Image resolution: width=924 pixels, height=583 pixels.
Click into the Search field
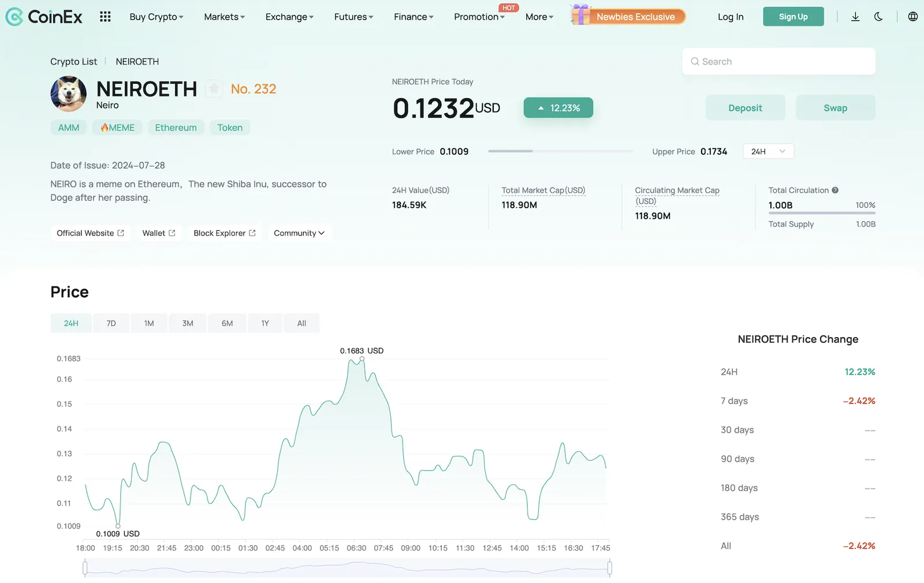(x=778, y=62)
